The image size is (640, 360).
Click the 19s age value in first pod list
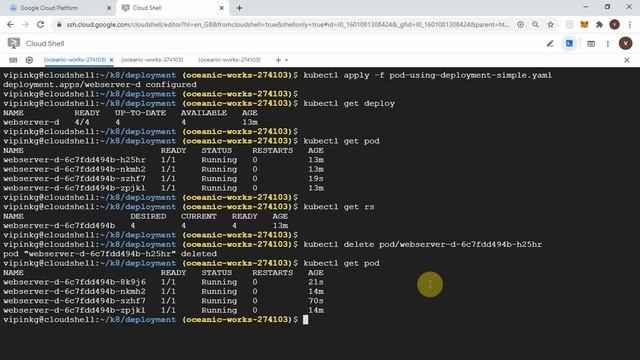pyautogui.click(x=316, y=178)
